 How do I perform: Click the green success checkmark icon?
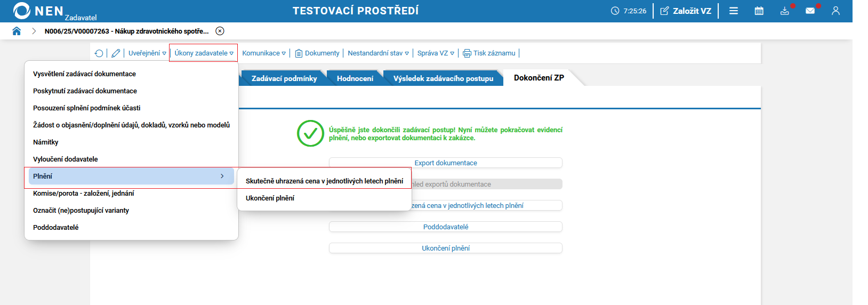click(x=310, y=133)
